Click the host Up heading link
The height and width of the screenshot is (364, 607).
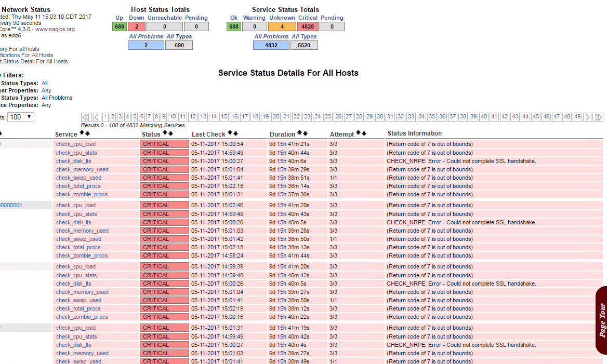point(119,18)
